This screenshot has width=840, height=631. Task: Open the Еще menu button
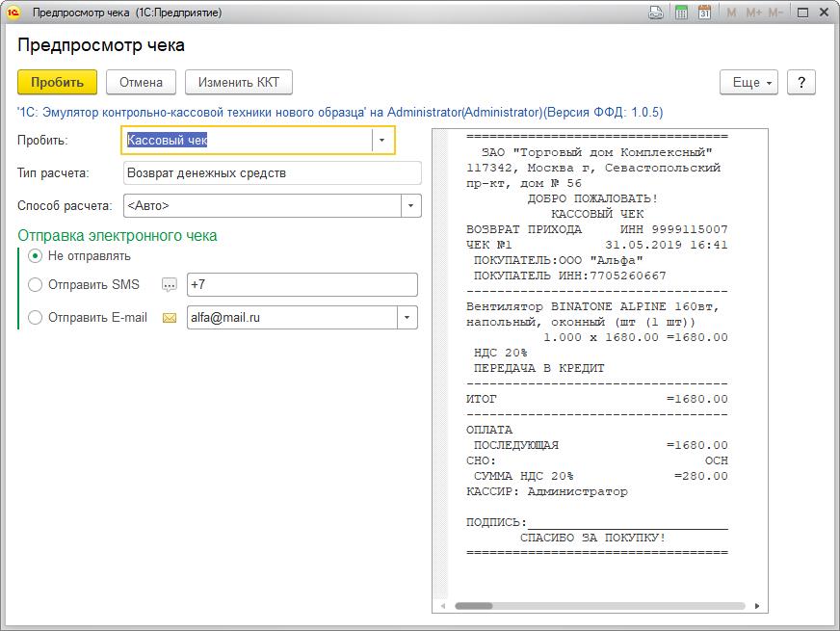pos(748,83)
